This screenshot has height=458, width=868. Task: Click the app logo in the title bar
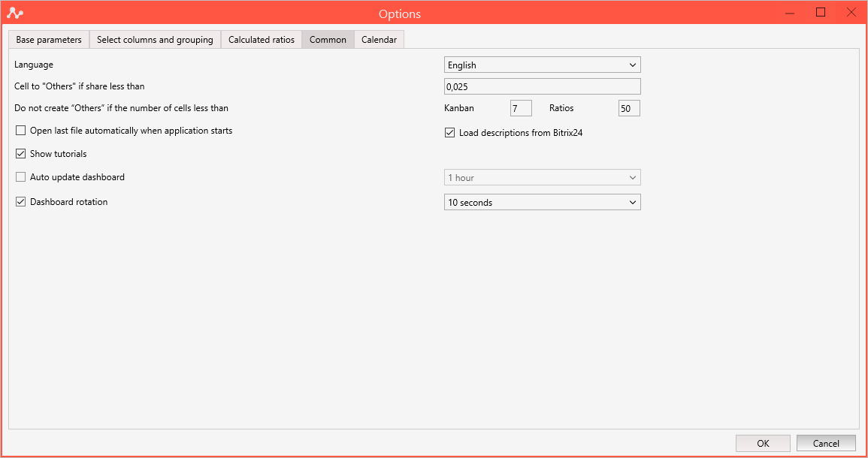15,14
